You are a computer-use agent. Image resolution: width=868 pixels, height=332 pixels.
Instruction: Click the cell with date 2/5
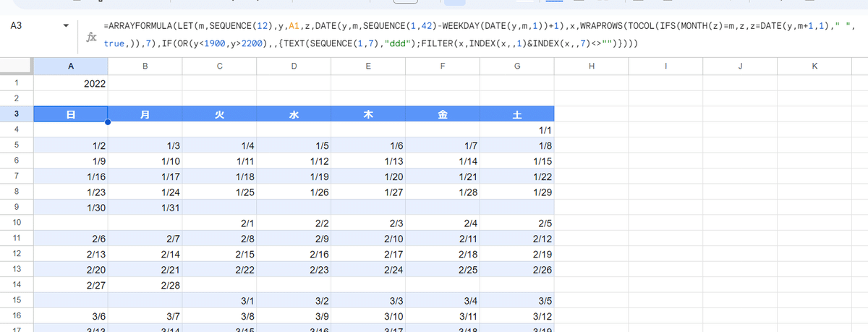click(516, 223)
